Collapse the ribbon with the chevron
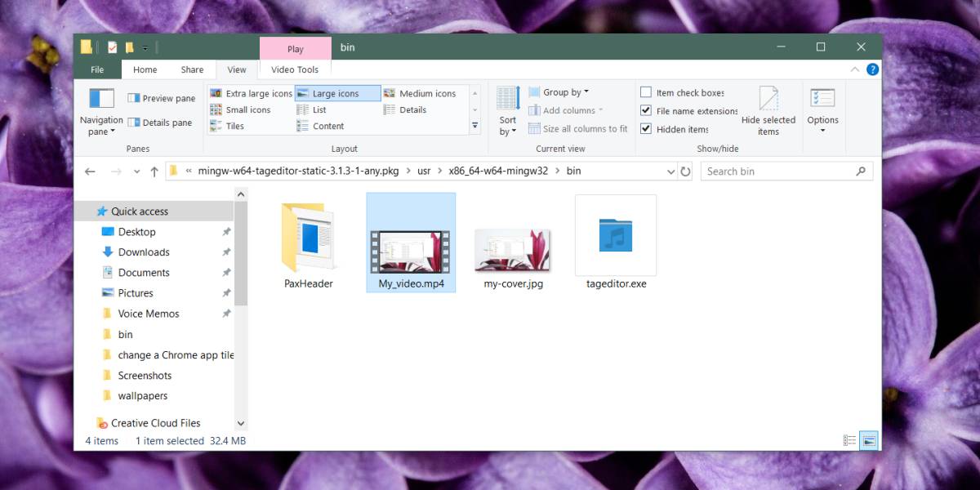This screenshot has height=490, width=980. (855, 69)
